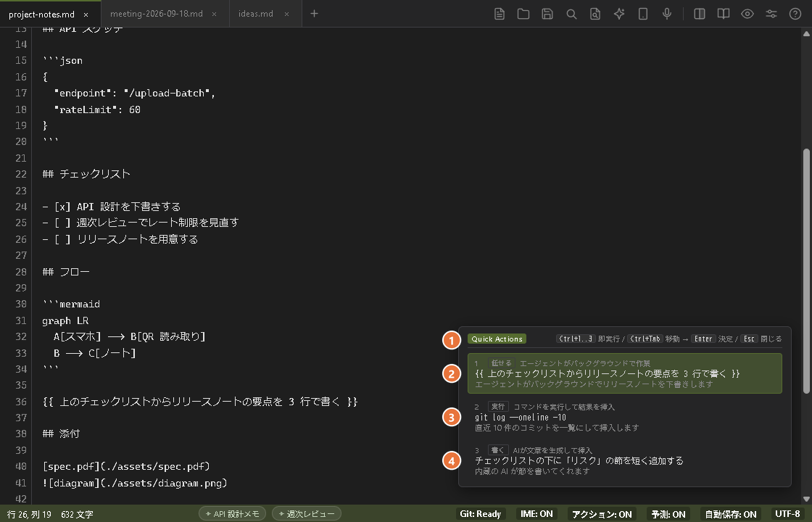Click the [spec.pdf](./assets/spec.pdf) link line
This screenshot has height=522, width=812.
[x=126, y=466]
